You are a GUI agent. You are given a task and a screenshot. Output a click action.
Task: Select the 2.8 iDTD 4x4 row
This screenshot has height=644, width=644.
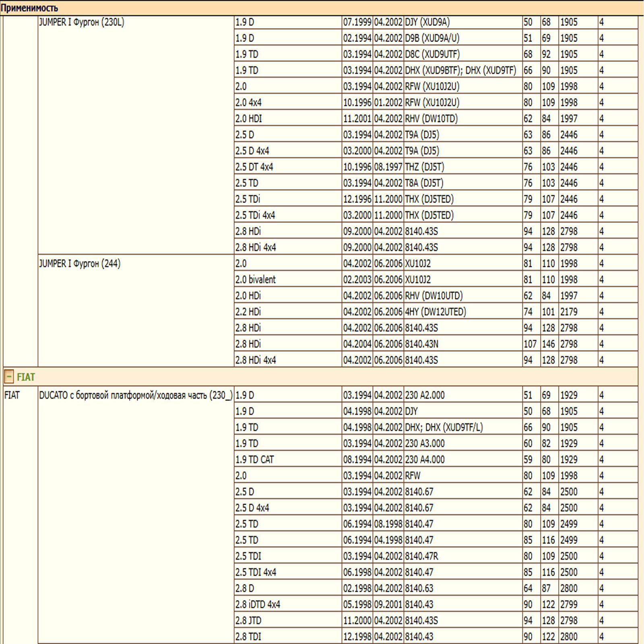(x=436, y=605)
